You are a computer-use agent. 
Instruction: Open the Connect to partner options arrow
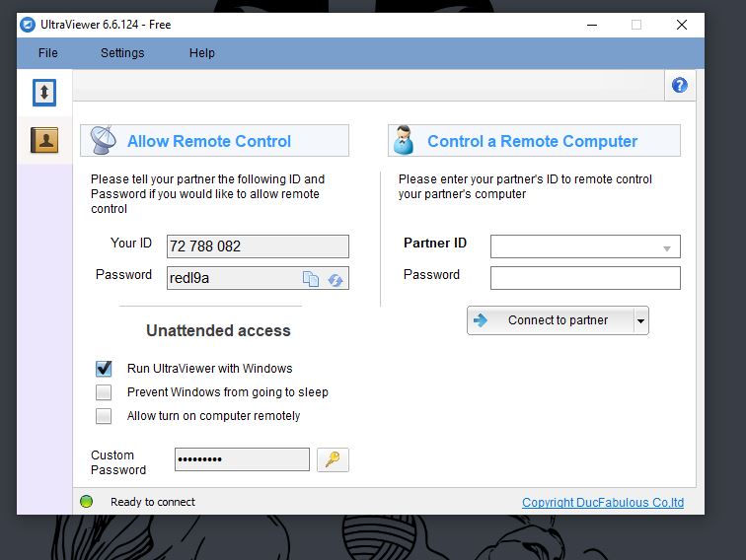pos(640,320)
